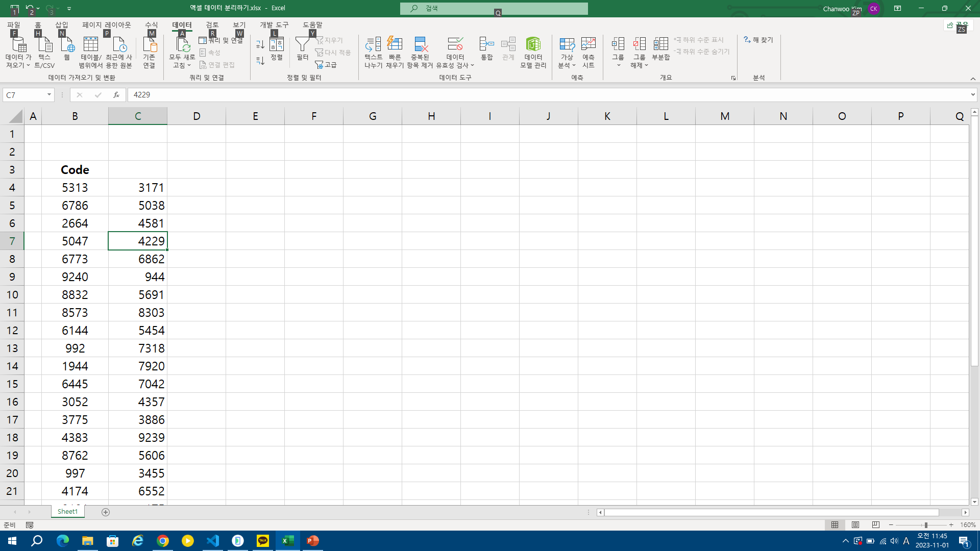Click the Subtotal icon
The width and height of the screenshot is (980, 551).
click(660, 44)
